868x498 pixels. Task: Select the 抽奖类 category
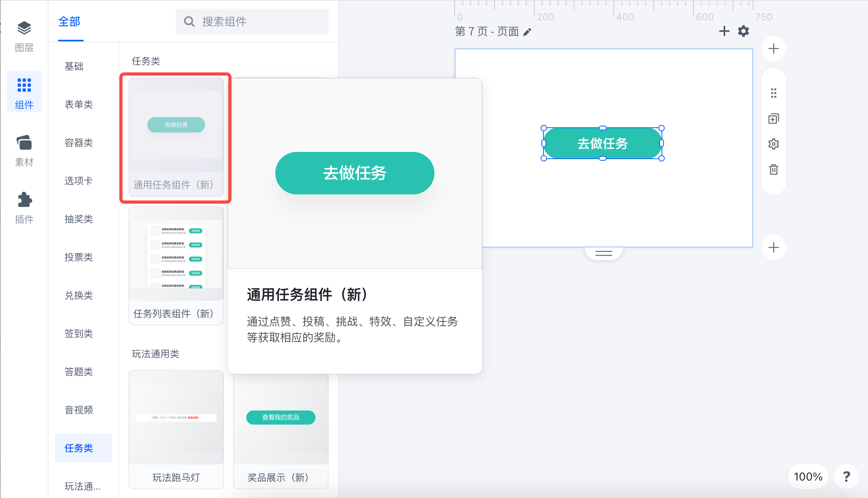[x=79, y=219]
